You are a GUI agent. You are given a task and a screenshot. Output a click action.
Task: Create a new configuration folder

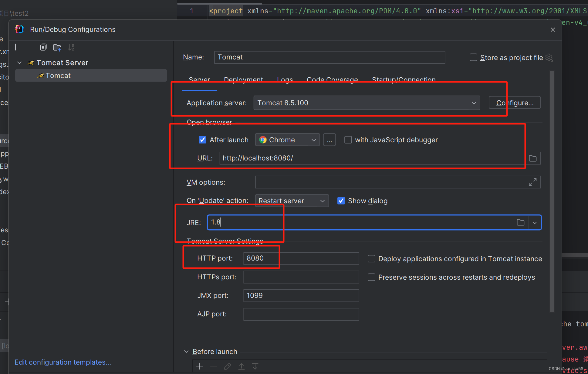point(57,47)
